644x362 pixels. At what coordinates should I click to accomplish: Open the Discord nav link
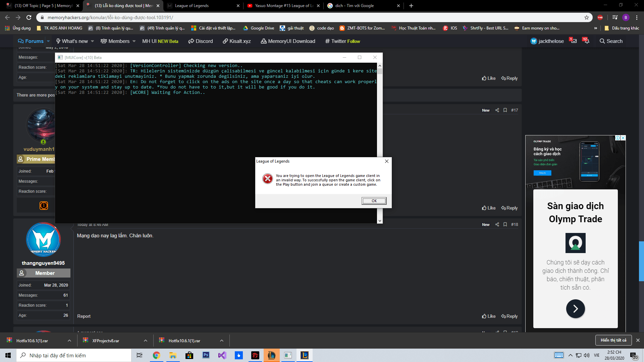[x=201, y=41]
